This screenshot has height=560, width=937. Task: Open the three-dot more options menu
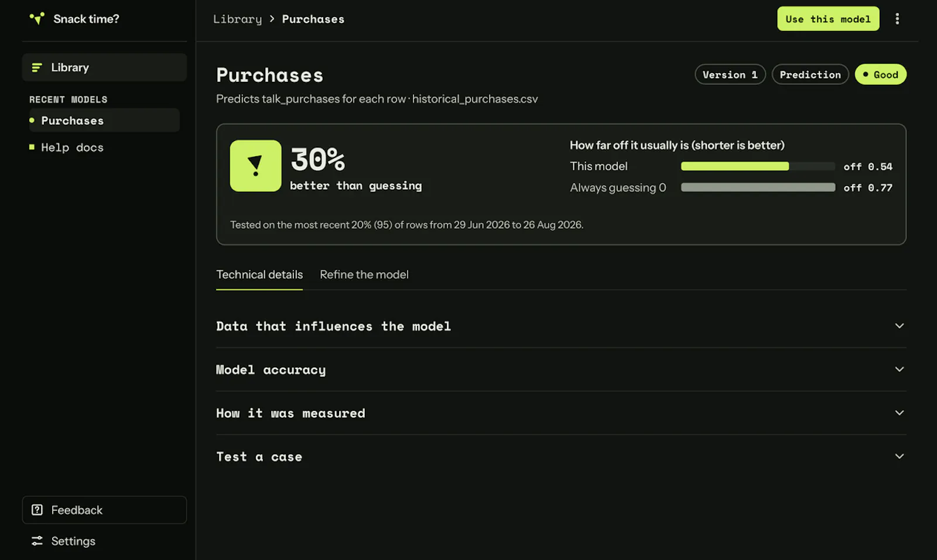coord(897,19)
